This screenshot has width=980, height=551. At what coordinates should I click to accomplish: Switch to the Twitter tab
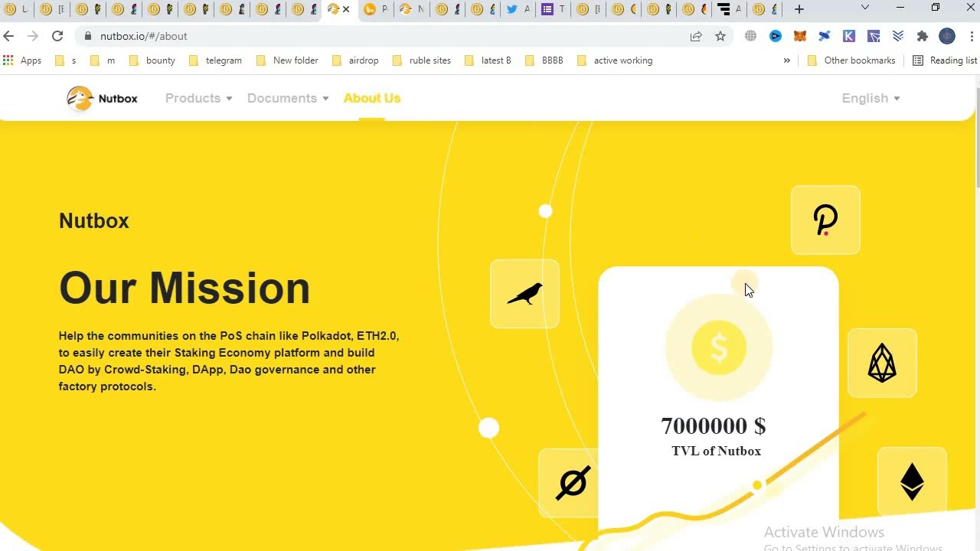pyautogui.click(x=518, y=9)
